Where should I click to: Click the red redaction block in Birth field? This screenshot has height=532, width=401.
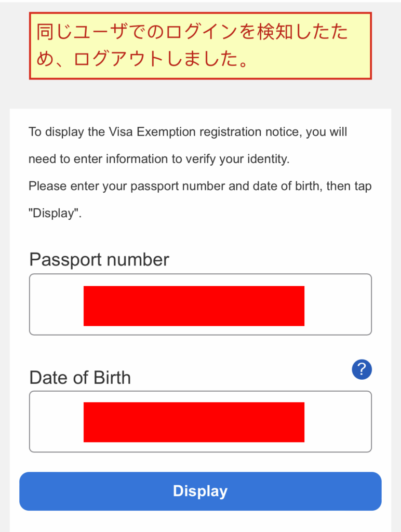194,422
